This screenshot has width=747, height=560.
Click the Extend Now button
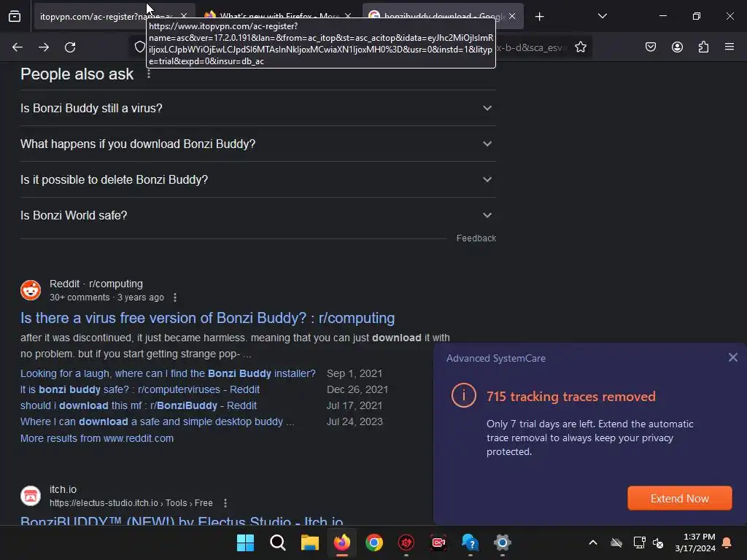coord(679,498)
